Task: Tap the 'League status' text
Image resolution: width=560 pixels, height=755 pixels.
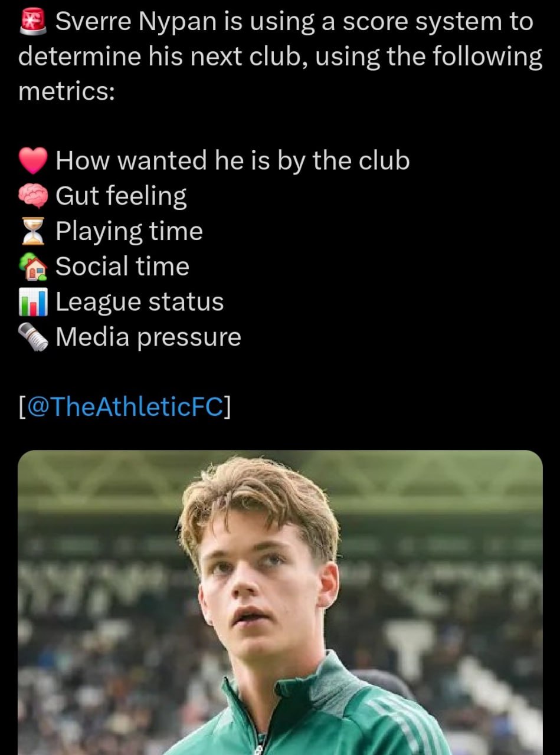Action: click(x=139, y=302)
